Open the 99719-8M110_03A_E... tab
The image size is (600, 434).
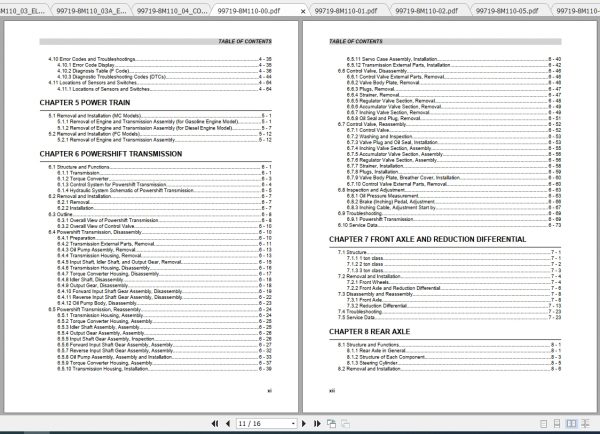pos(91,11)
